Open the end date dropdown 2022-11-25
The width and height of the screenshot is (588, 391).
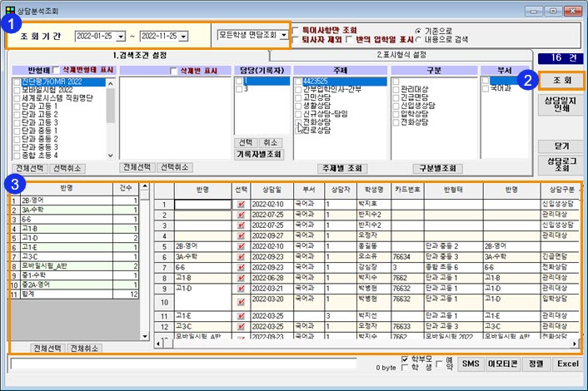pyautogui.click(x=183, y=37)
